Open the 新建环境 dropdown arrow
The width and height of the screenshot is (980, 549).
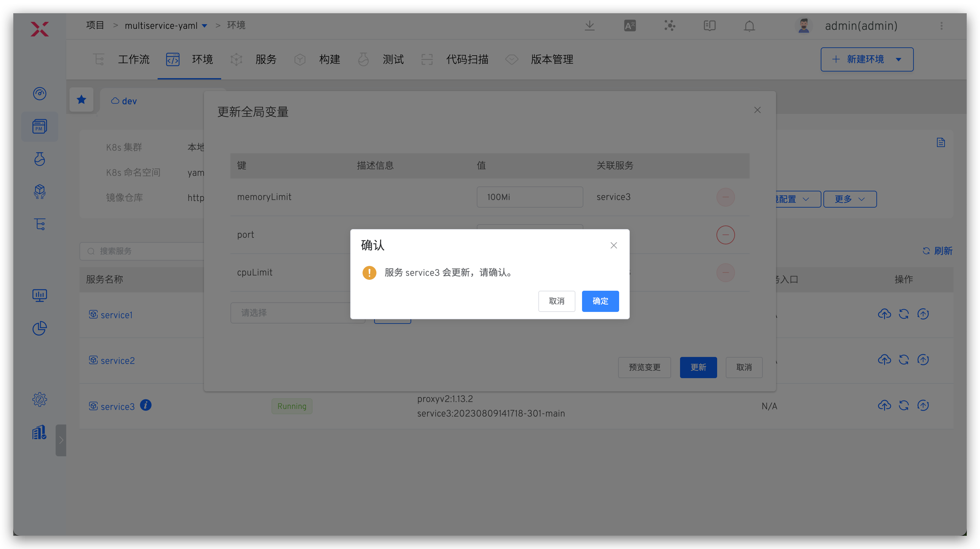(x=898, y=59)
